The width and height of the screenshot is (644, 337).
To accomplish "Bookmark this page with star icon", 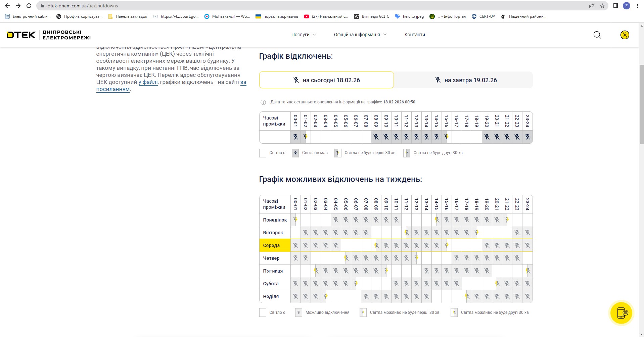I will tap(602, 6).
